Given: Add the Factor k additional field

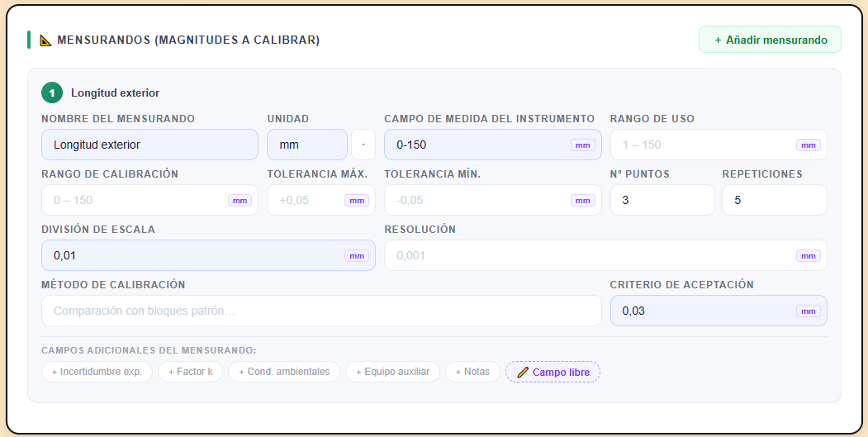Looking at the screenshot, I should tap(191, 372).
